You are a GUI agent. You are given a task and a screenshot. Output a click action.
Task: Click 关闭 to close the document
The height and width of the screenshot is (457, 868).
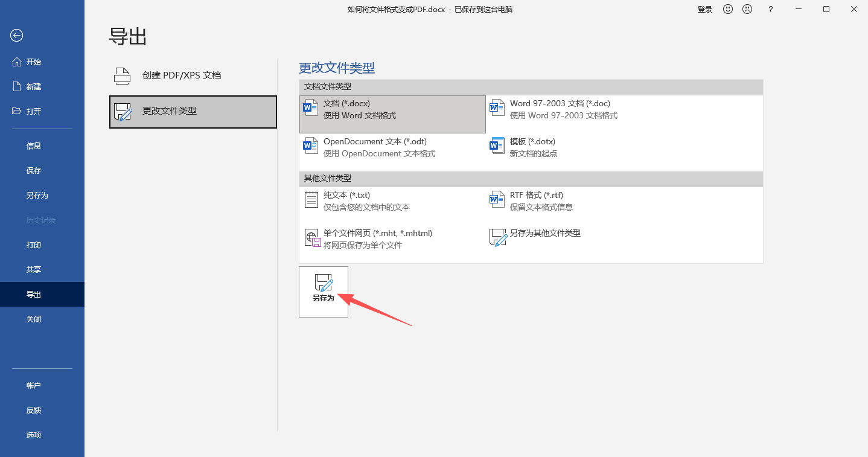[x=42, y=319]
